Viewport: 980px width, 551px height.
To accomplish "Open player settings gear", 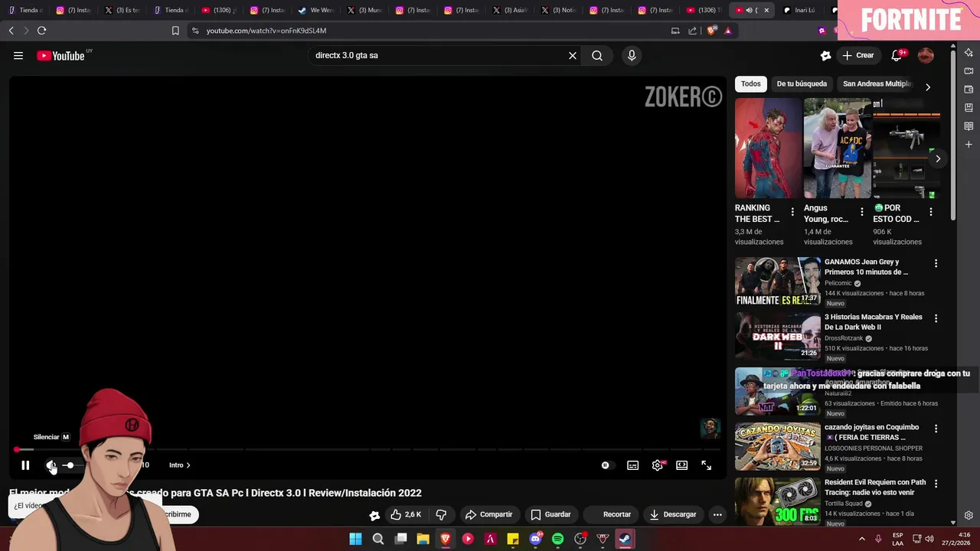I will tap(657, 465).
